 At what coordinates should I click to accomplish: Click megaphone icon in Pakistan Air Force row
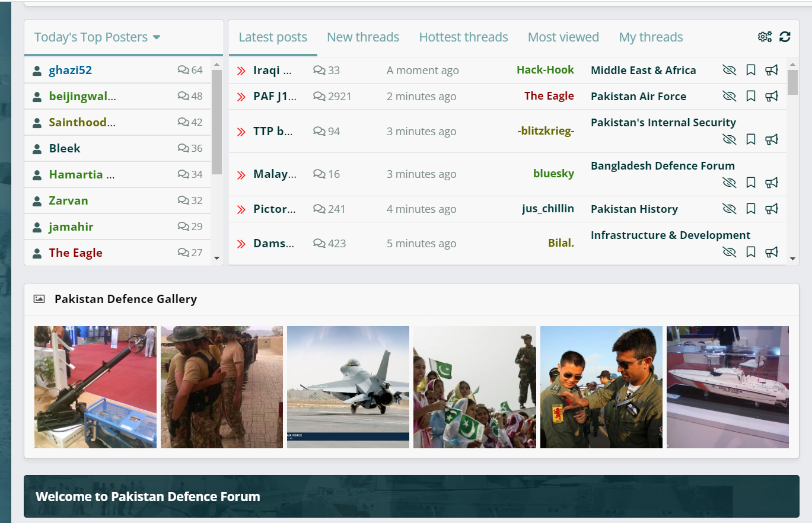(771, 96)
